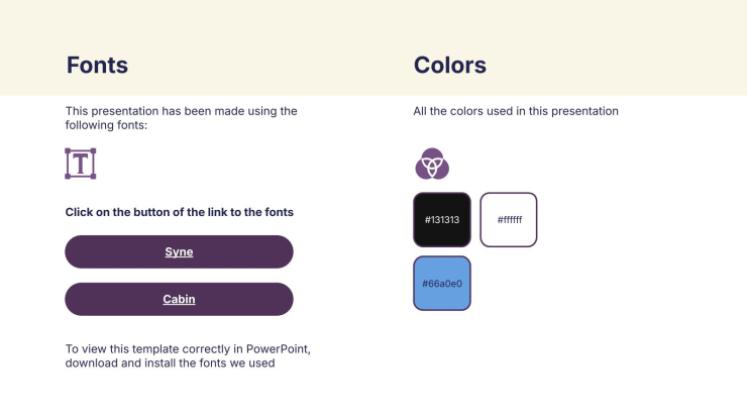Screen dimensions: 747x420
Task: Select the white #ffffff color swatch
Action: click(x=509, y=219)
